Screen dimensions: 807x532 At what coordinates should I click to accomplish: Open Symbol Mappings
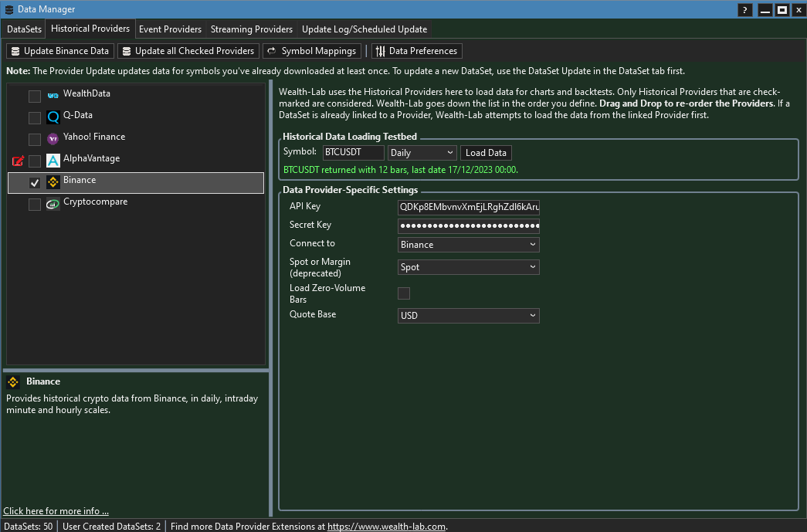pyautogui.click(x=312, y=51)
